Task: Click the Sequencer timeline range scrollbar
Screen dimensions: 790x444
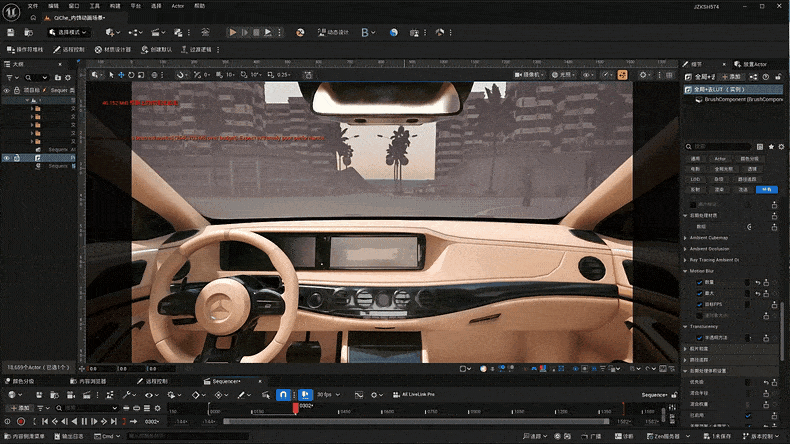Action: tap(417, 421)
